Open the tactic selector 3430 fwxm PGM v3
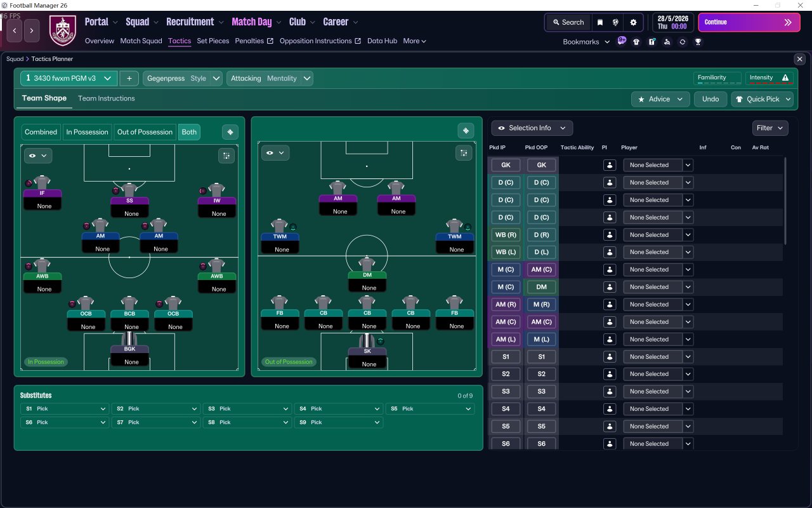 [69, 78]
